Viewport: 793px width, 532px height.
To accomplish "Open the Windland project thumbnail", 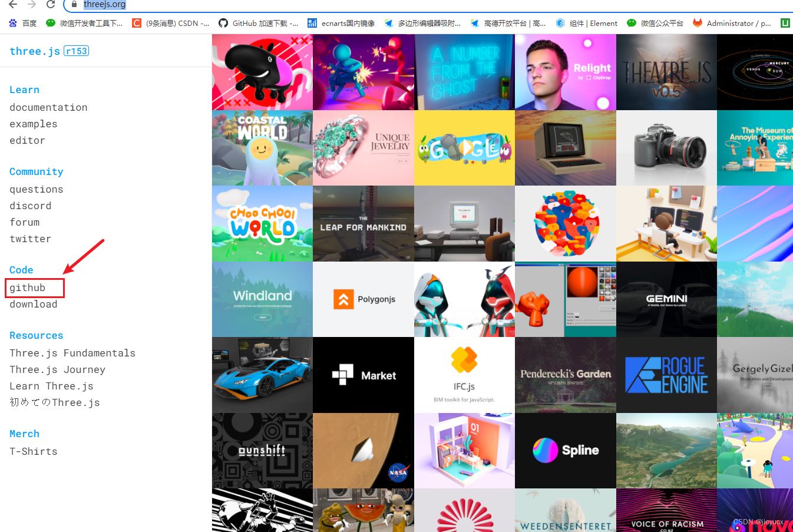I will tap(262, 299).
